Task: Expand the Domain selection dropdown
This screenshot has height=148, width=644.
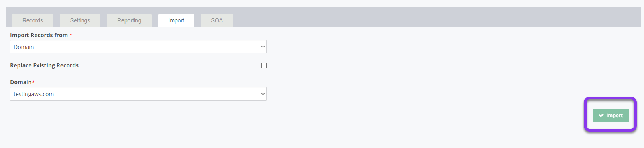Action: coord(138,94)
